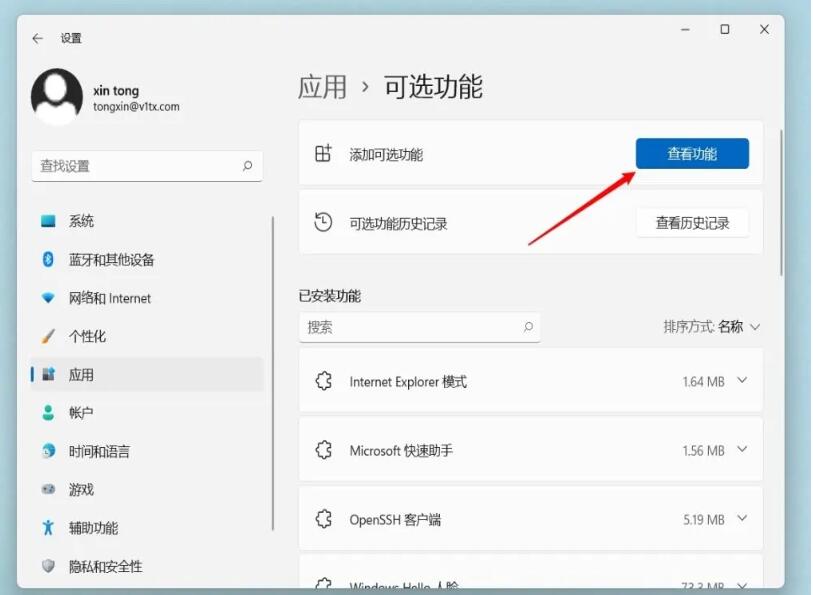Click the 查看历史记录 button
The width and height of the screenshot is (813, 595).
pos(692,222)
